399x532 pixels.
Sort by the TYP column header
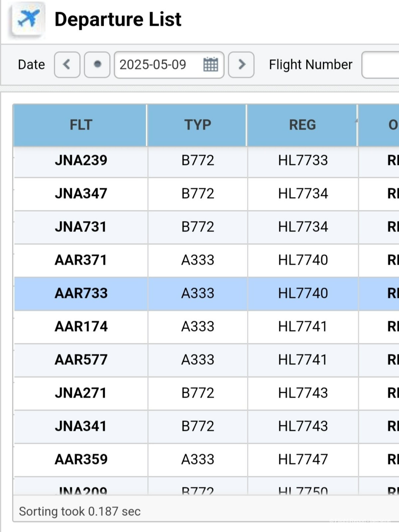pyautogui.click(x=198, y=125)
